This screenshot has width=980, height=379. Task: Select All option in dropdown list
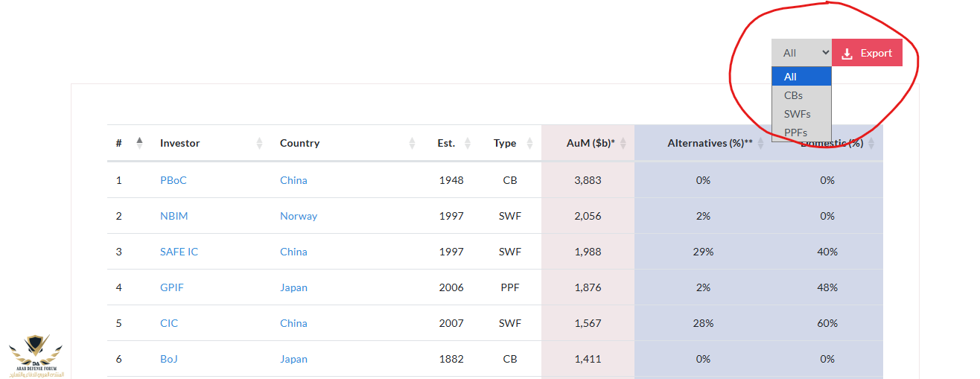(801, 77)
